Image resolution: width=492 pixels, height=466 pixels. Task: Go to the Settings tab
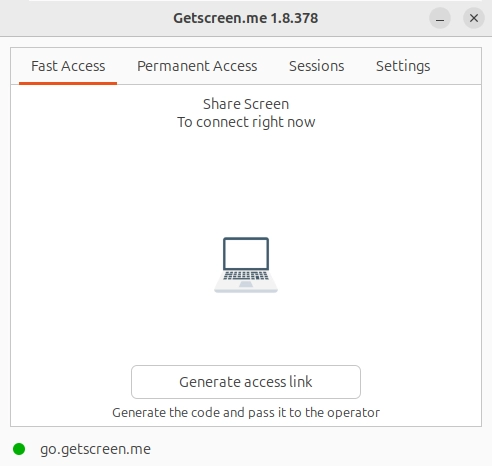pos(403,66)
